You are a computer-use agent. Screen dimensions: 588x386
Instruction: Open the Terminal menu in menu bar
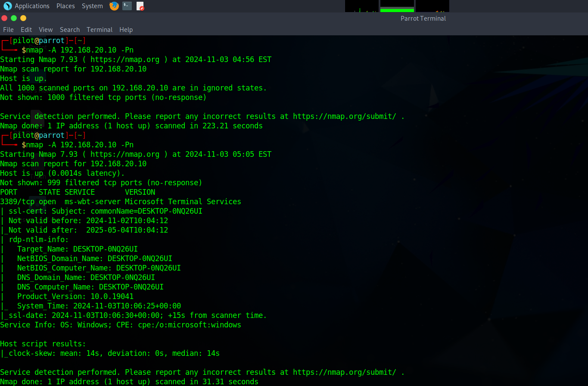[x=100, y=30]
